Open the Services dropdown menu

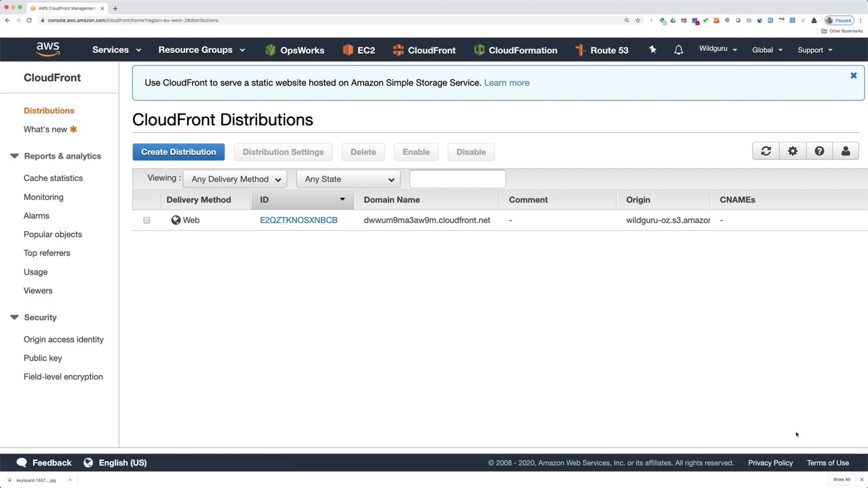click(117, 50)
